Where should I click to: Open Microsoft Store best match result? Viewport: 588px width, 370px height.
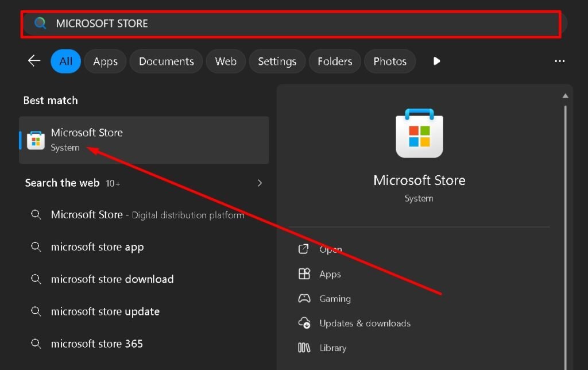144,140
